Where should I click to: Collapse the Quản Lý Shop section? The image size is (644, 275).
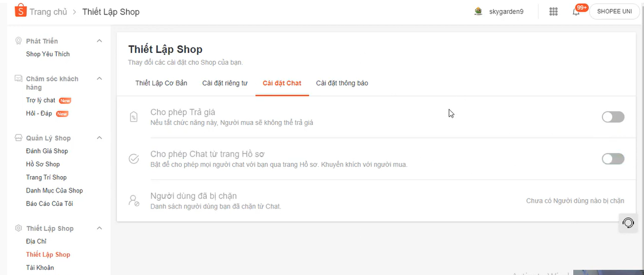click(99, 138)
